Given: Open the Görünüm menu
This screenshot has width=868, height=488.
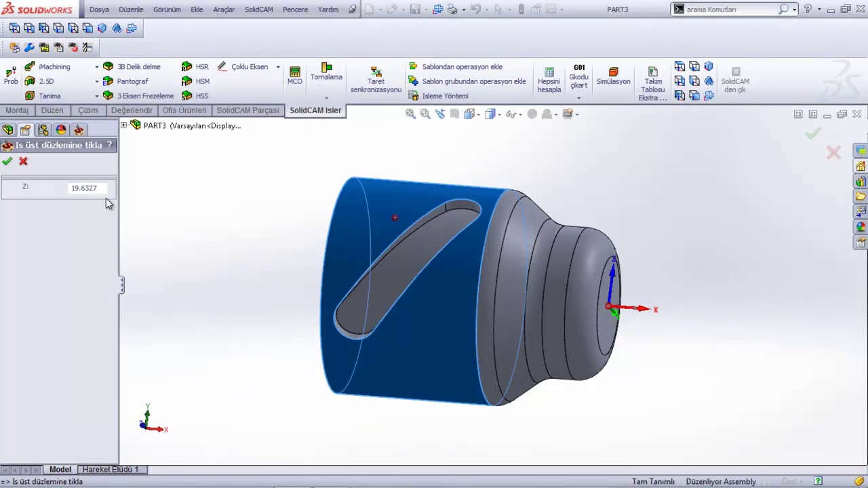Looking at the screenshot, I should coord(167,9).
